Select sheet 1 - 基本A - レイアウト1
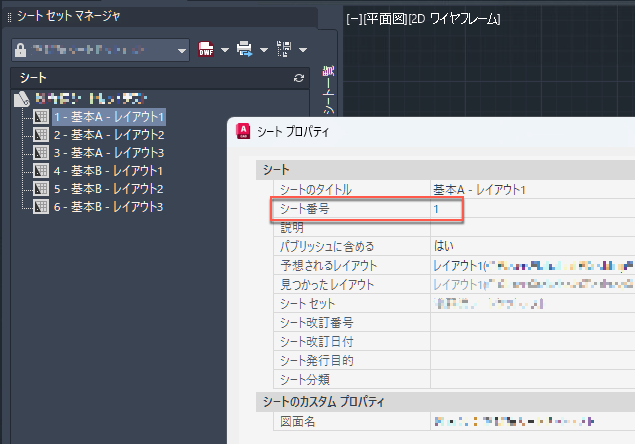The width and height of the screenshot is (635, 444). coord(109,117)
